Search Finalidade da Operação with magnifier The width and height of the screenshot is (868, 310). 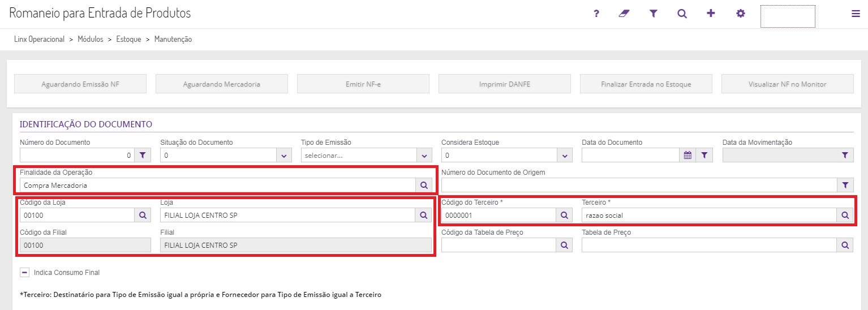tap(424, 185)
